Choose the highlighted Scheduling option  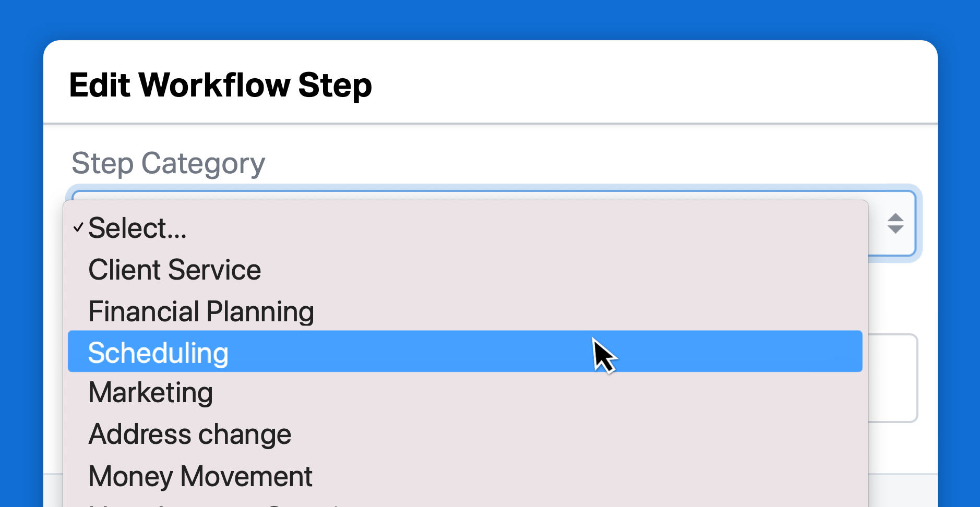[x=465, y=351]
